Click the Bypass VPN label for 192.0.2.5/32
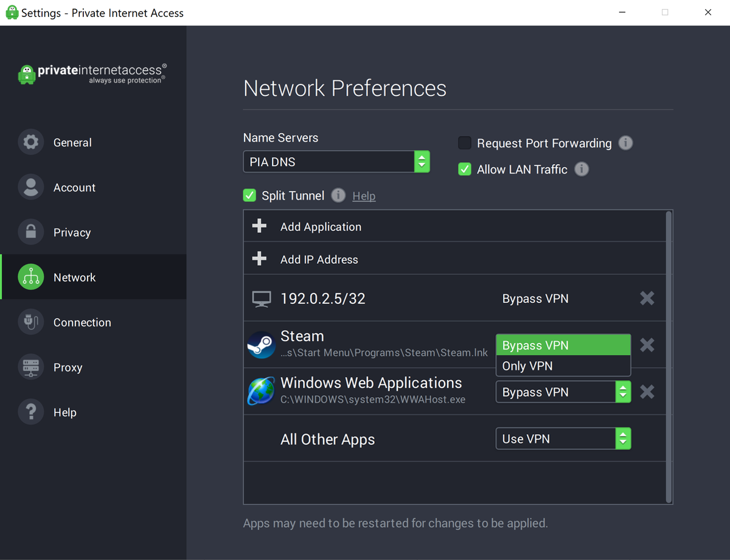Screen dimensions: 730x560 point(535,299)
